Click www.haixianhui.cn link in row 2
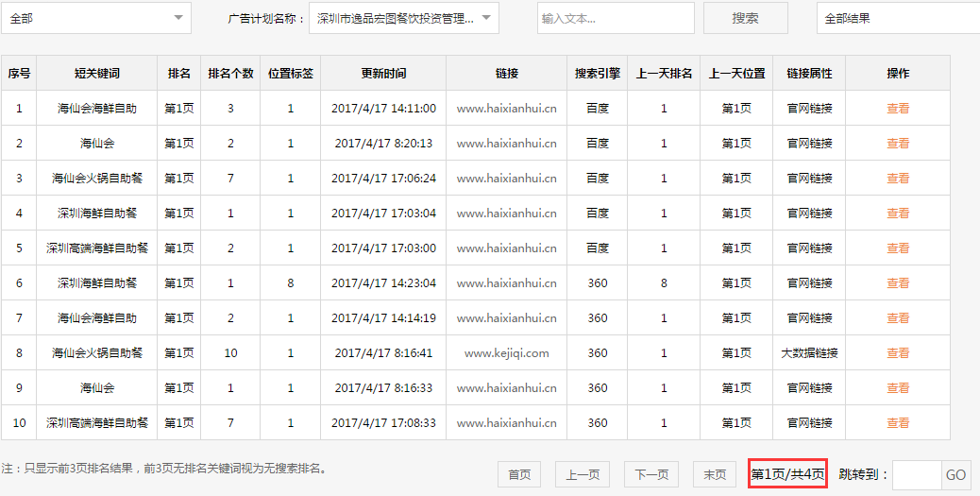The width and height of the screenshot is (980, 496). click(x=506, y=144)
